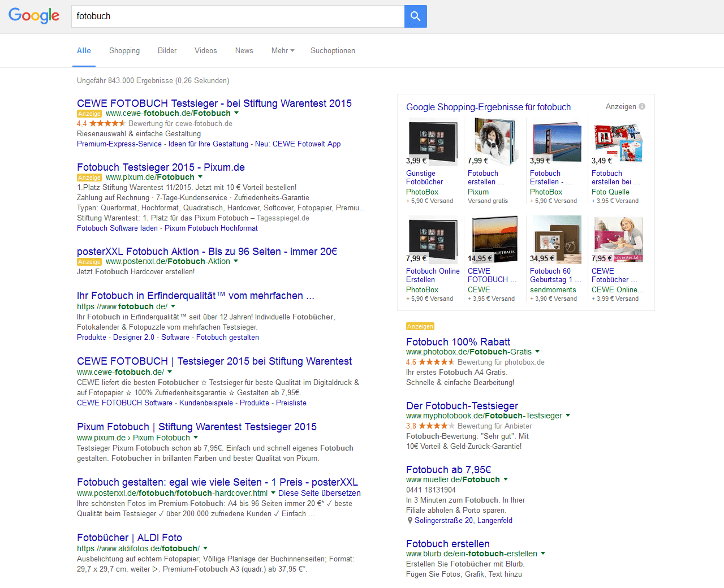Open the Suchoptionen search tools

(333, 51)
